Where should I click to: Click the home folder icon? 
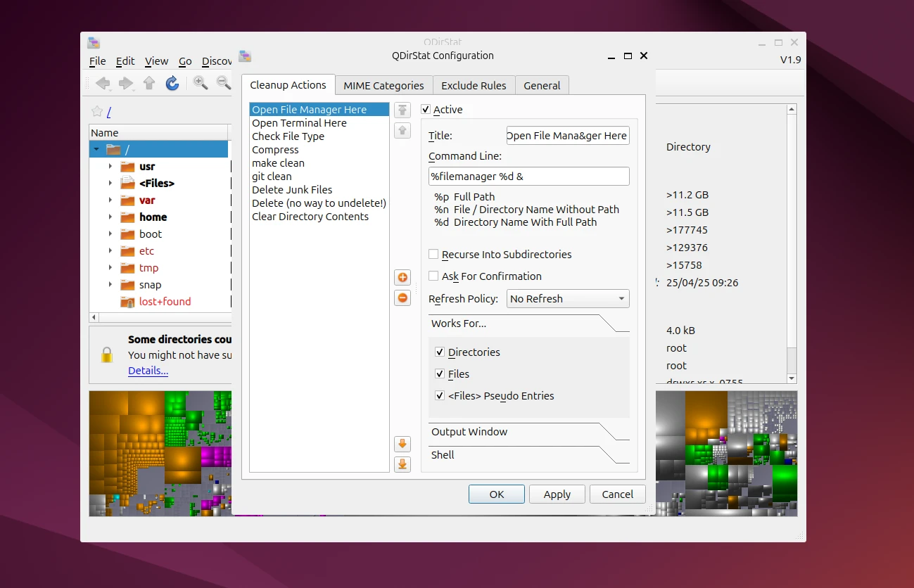(x=127, y=217)
